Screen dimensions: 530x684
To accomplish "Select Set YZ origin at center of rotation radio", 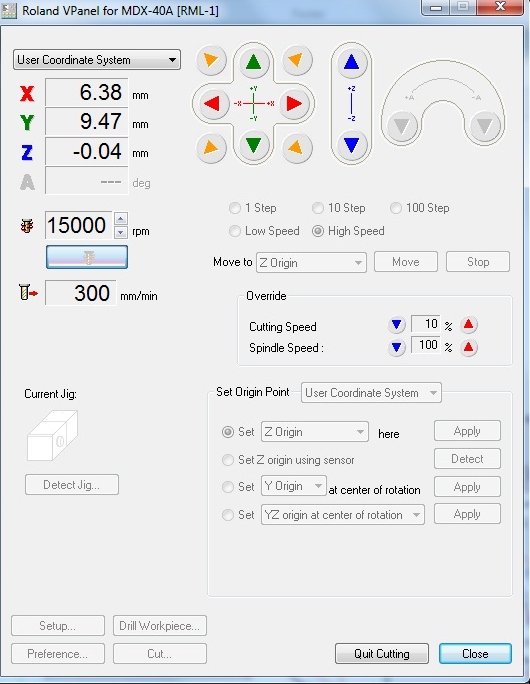I will (x=228, y=515).
